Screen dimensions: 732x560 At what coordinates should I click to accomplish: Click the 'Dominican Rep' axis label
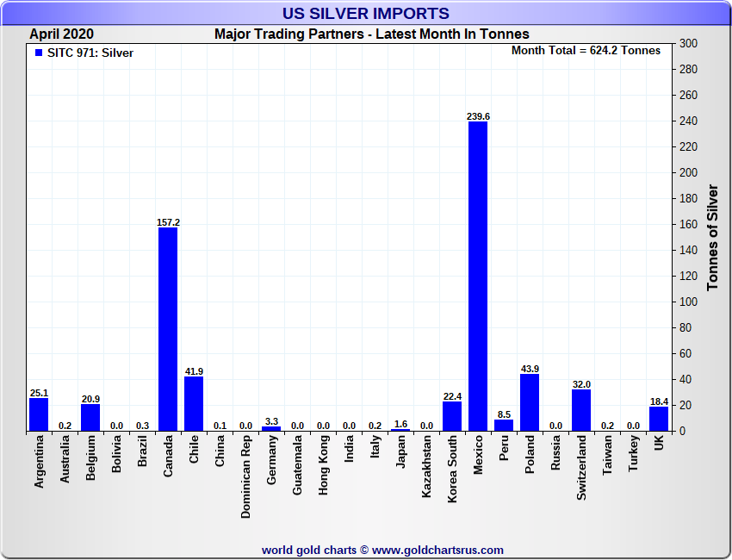[245, 476]
